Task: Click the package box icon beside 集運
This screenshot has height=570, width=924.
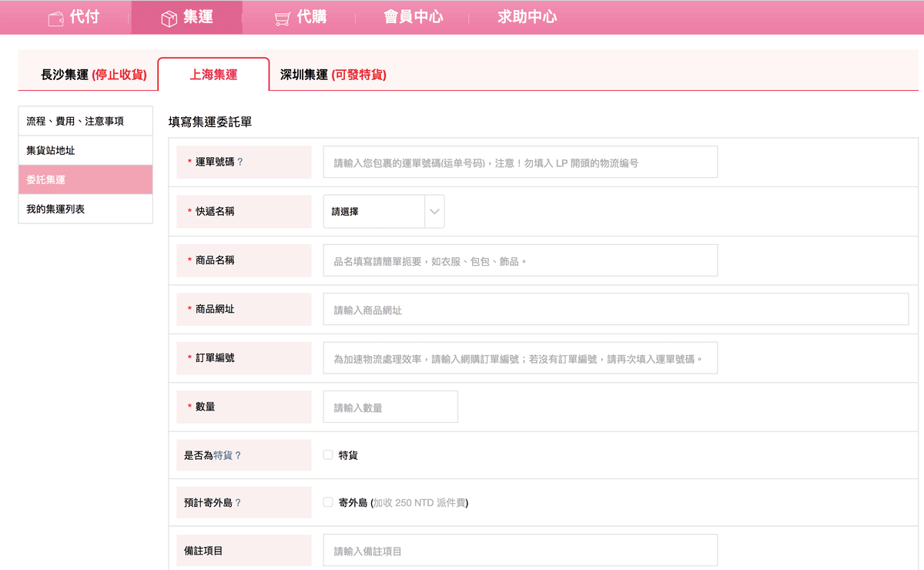Action: [169, 18]
